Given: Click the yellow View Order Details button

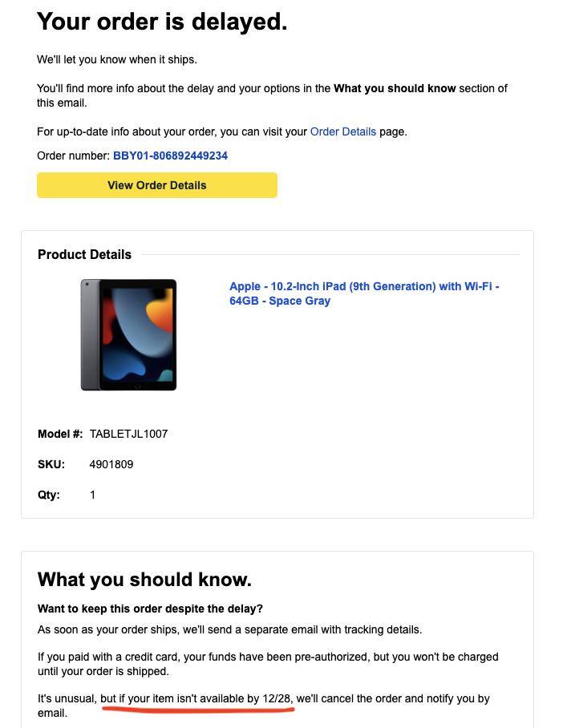Looking at the screenshot, I should [x=156, y=185].
